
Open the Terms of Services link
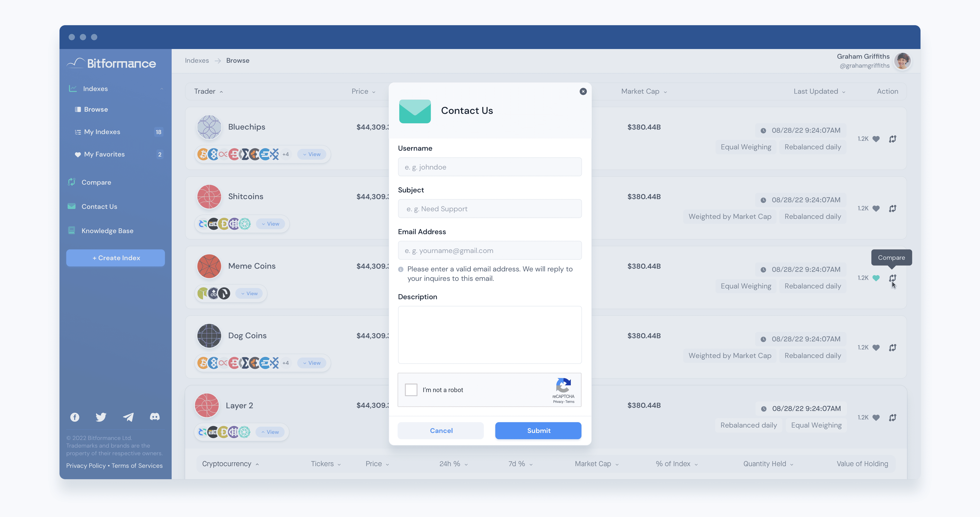(x=137, y=466)
